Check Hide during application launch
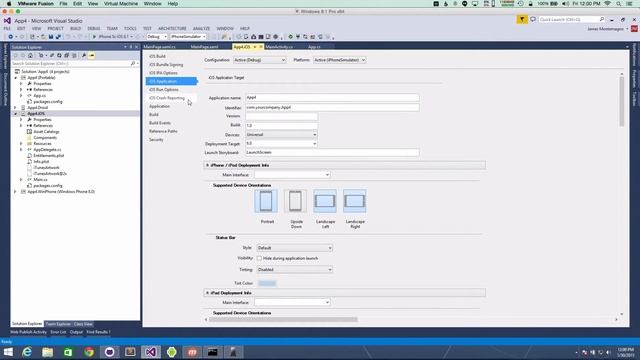The image size is (640, 360). tap(259, 258)
